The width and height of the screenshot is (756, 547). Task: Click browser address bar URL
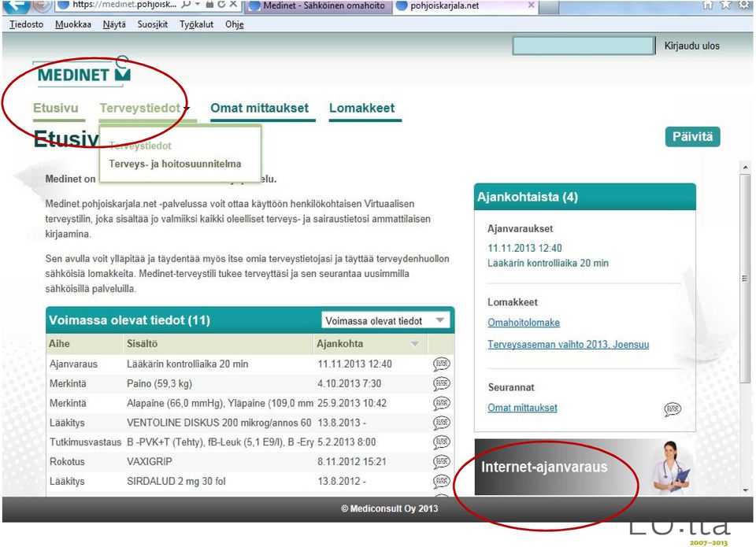[124, 5]
